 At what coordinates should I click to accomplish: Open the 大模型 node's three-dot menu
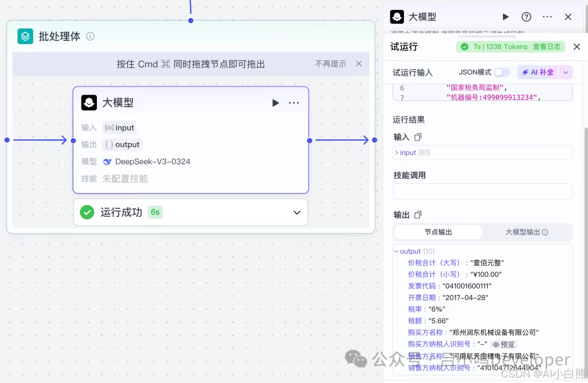pyautogui.click(x=294, y=103)
